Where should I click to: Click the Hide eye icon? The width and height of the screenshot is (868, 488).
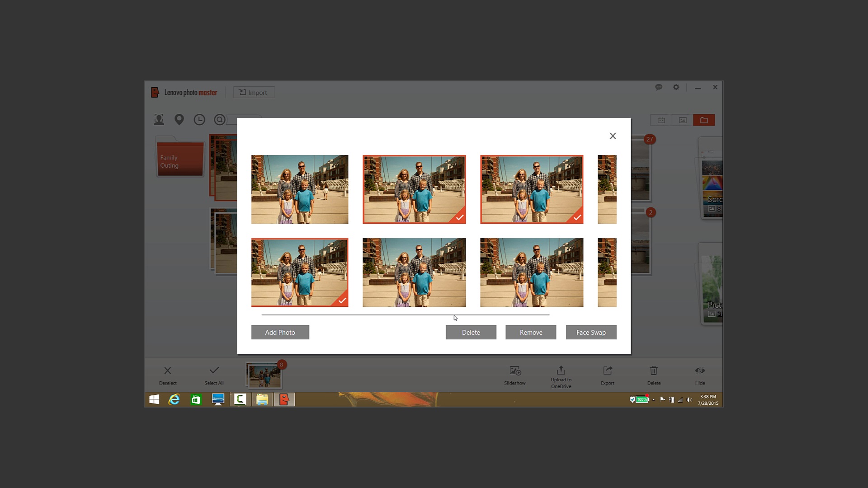pos(699,374)
